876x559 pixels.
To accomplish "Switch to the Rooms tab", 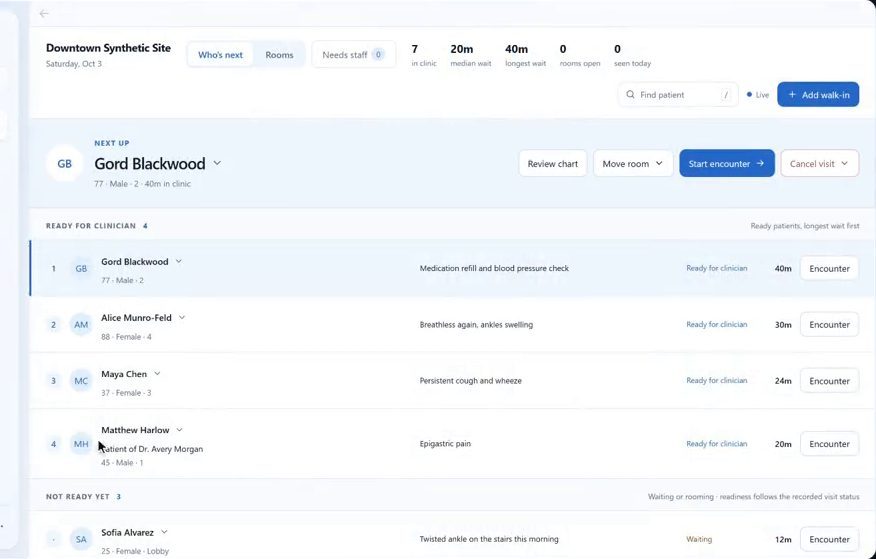I will 279,55.
